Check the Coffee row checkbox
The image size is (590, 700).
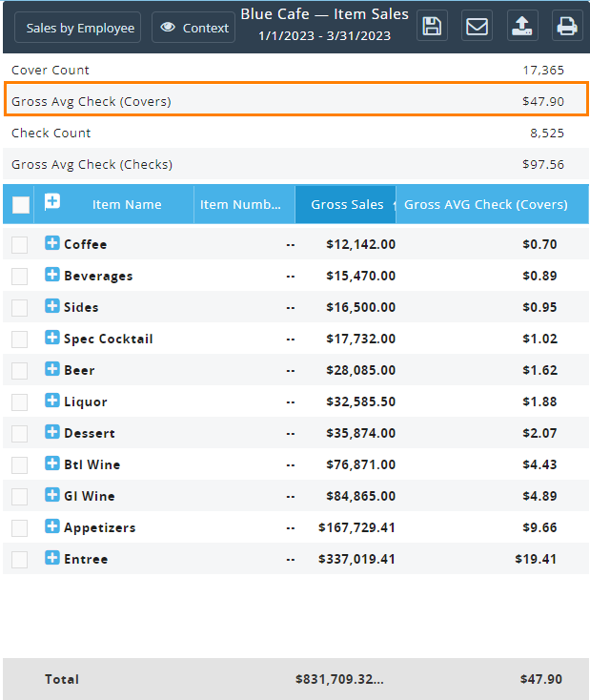[20, 245]
